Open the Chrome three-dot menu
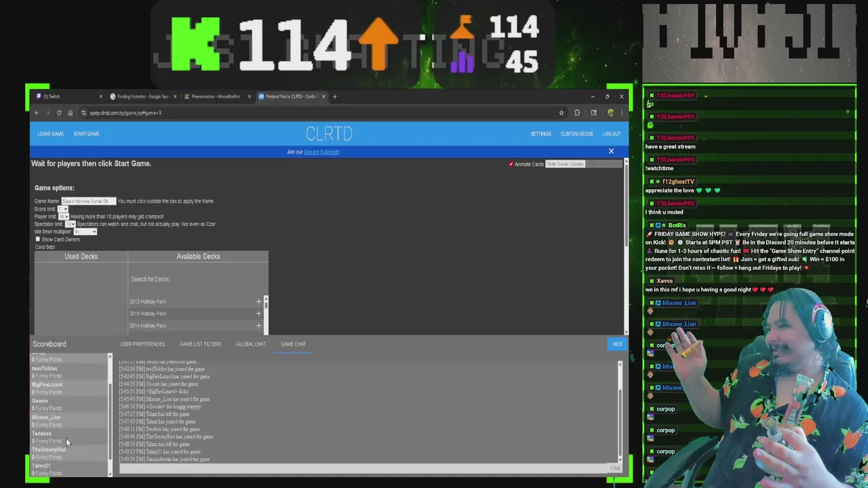This screenshot has width=868, height=488. coord(621,113)
